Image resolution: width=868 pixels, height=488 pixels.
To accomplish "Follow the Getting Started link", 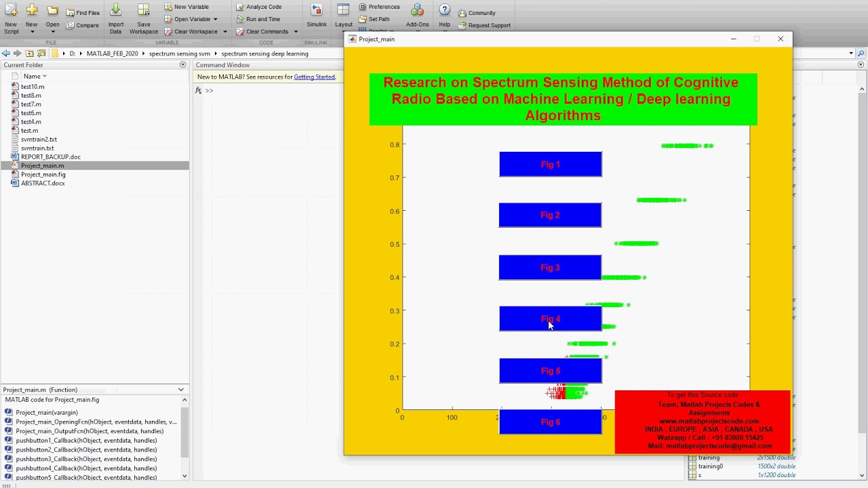I will click(314, 77).
